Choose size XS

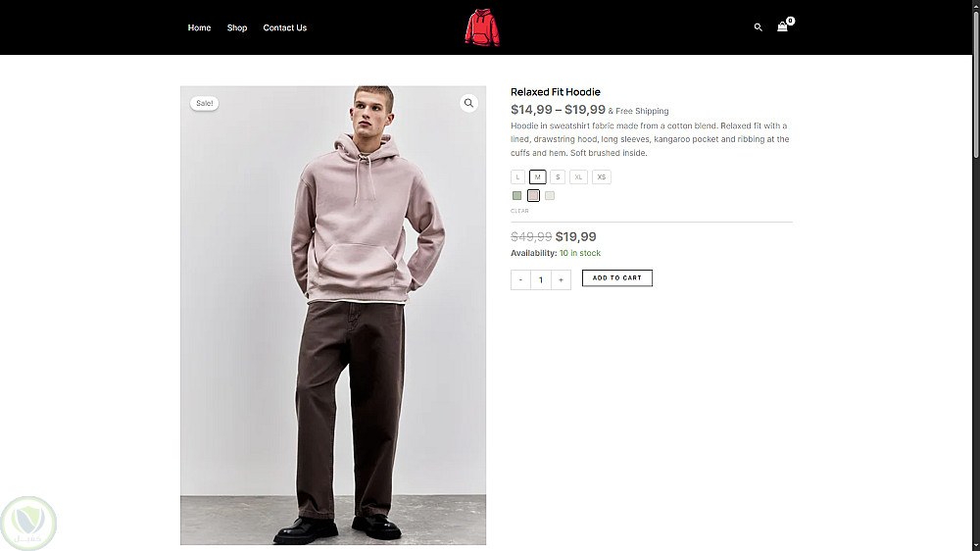602,177
